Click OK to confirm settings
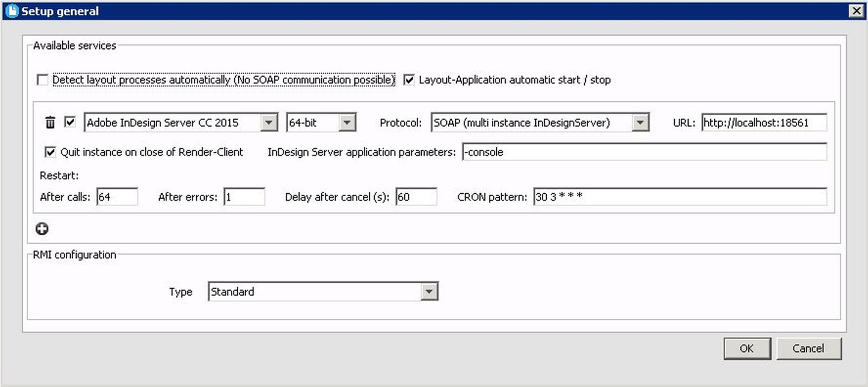Image resolution: width=868 pixels, height=387 pixels. pyautogui.click(x=747, y=348)
